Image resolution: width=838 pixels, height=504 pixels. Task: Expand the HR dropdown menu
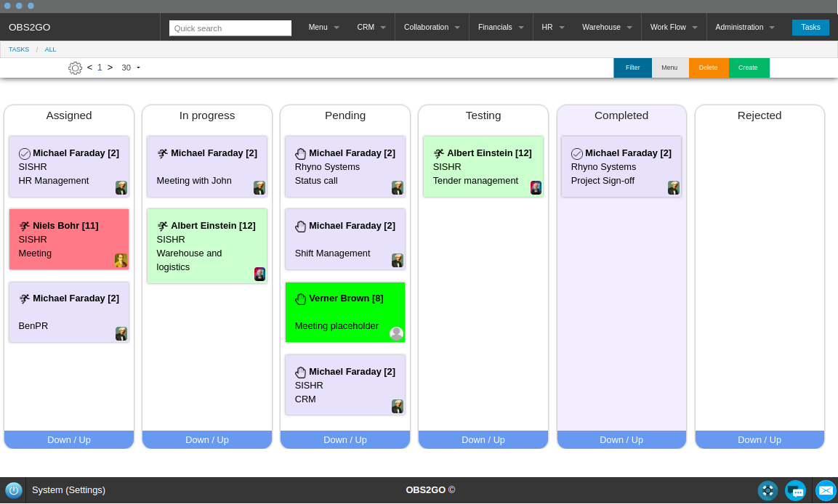click(552, 27)
